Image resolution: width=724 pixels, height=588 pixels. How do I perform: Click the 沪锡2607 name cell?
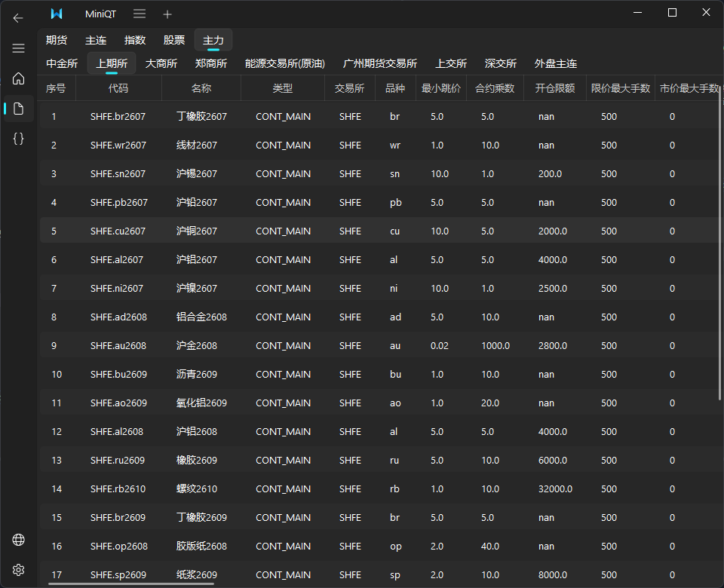(197, 173)
